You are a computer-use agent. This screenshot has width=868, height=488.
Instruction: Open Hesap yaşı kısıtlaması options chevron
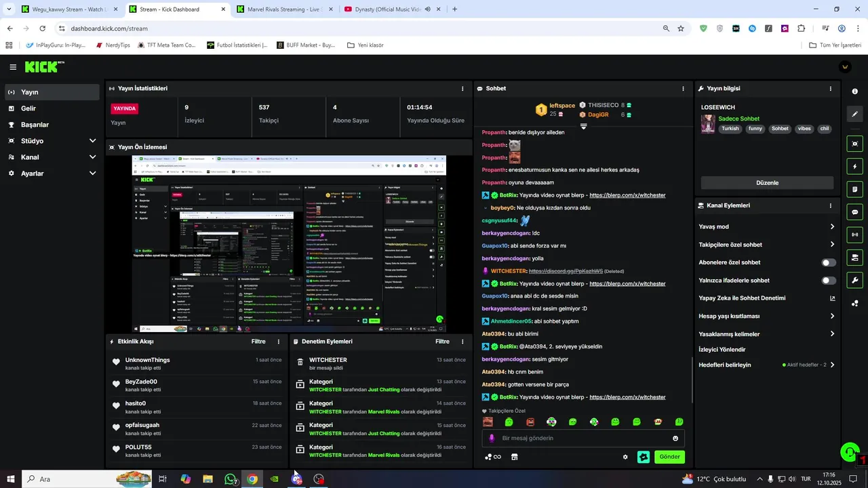[x=832, y=316]
